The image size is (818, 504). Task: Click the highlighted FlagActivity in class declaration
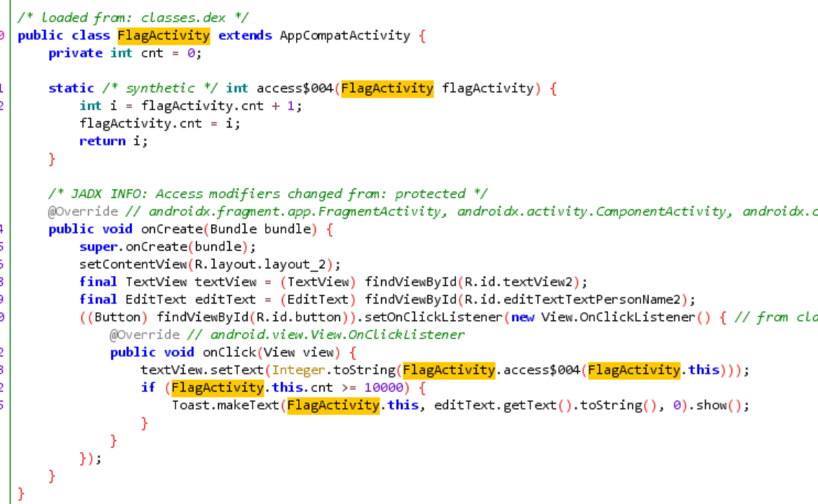[x=163, y=35]
